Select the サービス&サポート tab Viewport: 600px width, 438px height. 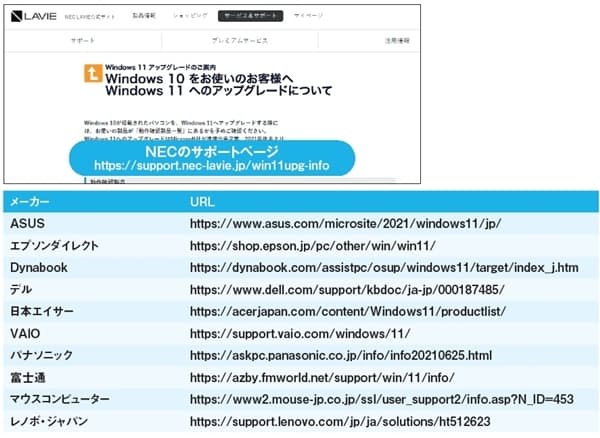pyautogui.click(x=249, y=16)
